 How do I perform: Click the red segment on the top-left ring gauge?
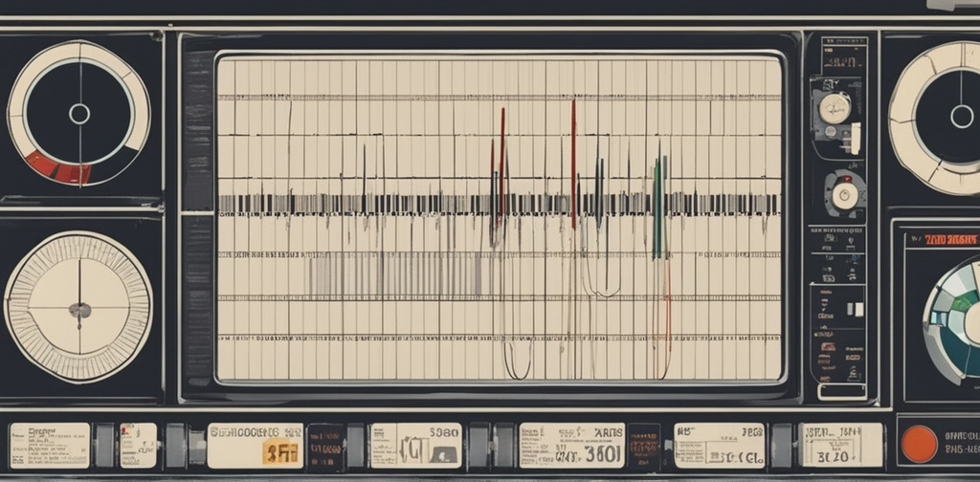pyautogui.click(x=58, y=167)
